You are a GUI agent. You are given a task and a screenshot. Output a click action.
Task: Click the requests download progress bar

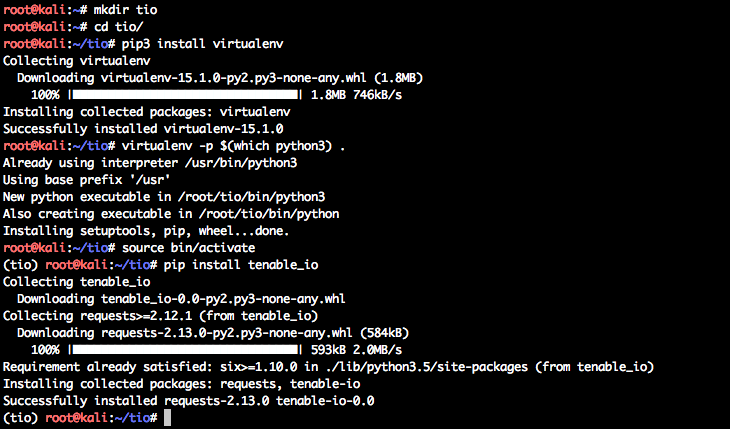(185, 350)
